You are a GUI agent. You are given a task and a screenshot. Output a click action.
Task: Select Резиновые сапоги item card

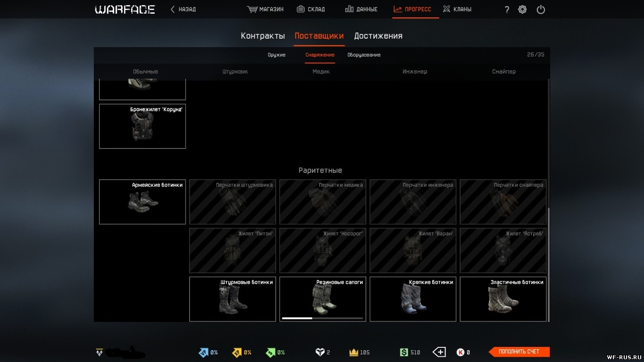point(322,299)
